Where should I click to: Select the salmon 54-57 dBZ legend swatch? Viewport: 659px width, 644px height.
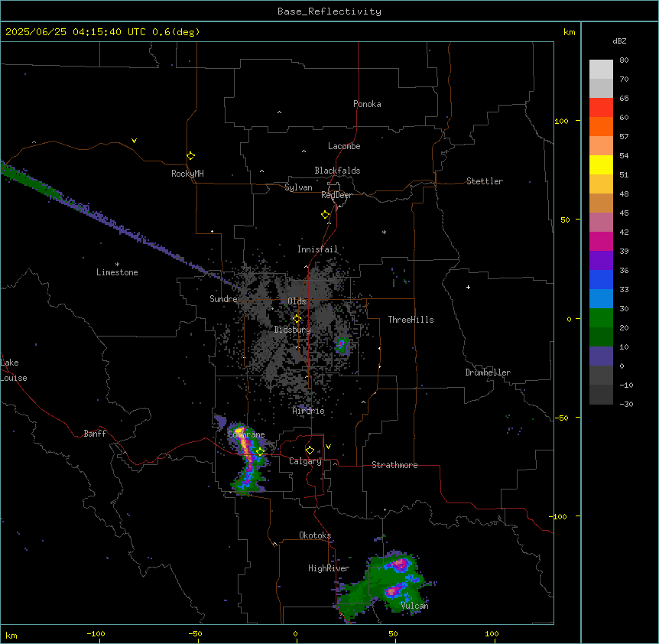click(x=601, y=146)
